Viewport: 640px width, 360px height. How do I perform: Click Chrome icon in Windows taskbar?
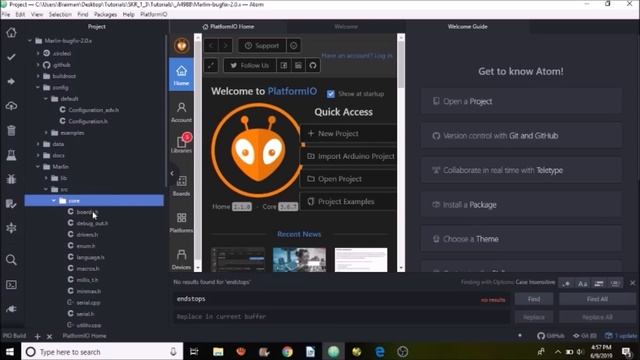click(287, 351)
